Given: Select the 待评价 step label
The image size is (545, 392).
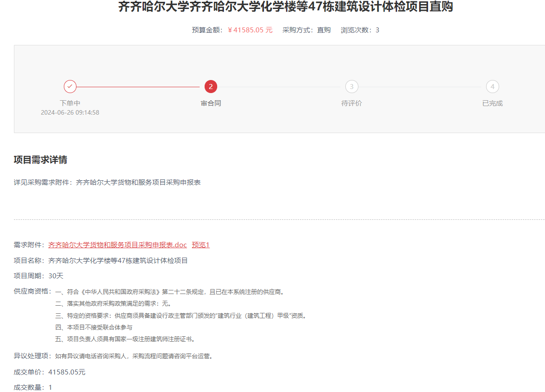Looking at the screenshot, I should (352, 103).
